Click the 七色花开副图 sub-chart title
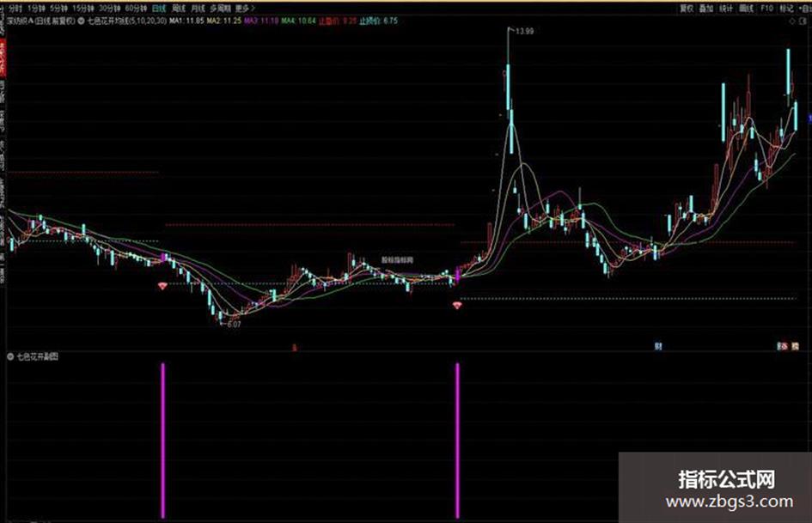This screenshot has width=812, height=523. 37,356
